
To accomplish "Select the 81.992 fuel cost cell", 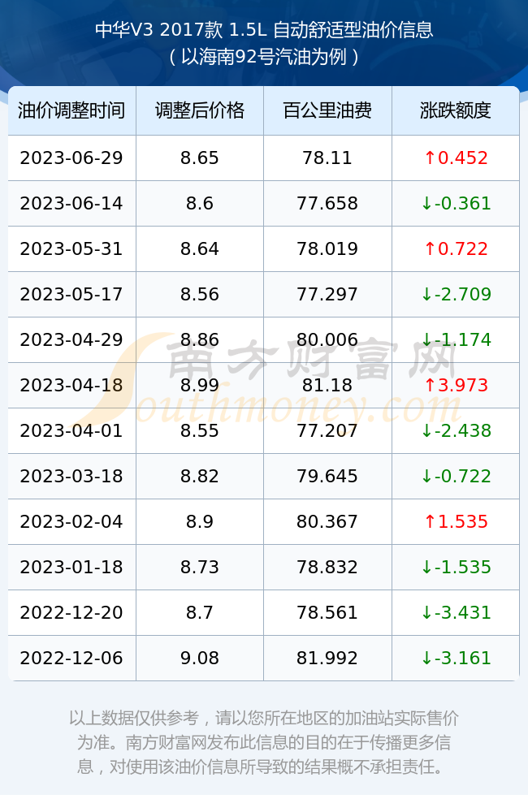I will pos(327,659).
